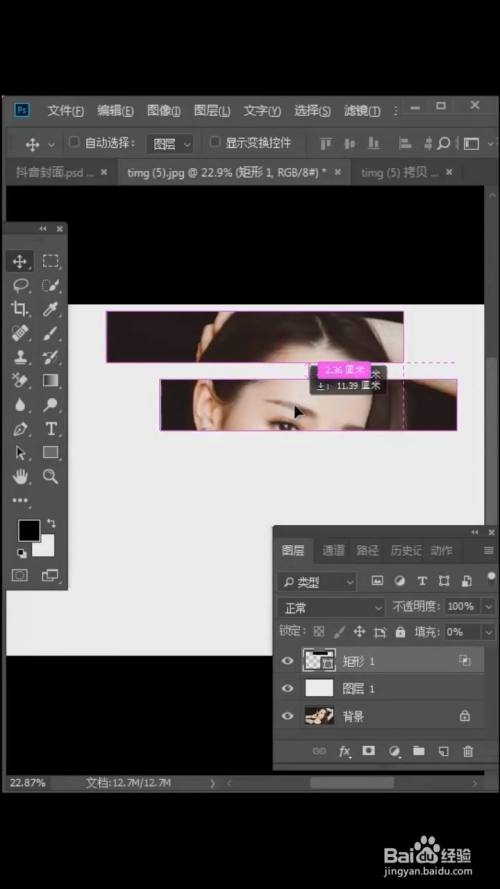The image size is (500, 889).
Task: Expand the 填充 fill slider arrow
Action: click(488, 632)
